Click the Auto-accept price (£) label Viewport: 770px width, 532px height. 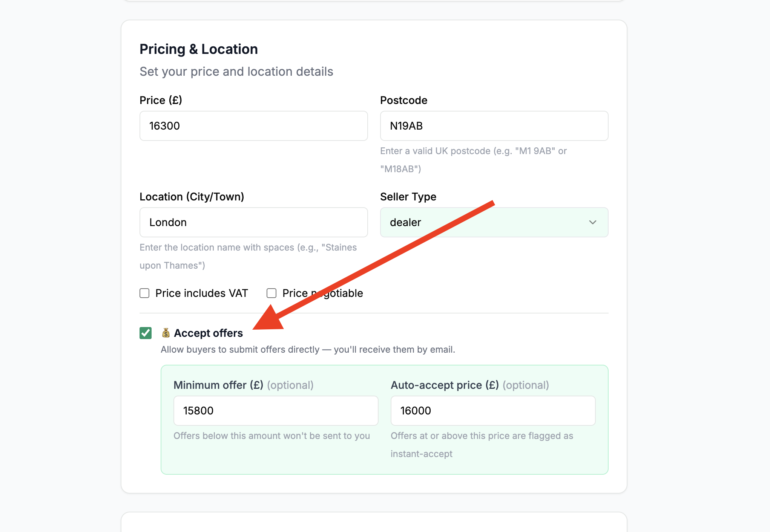click(445, 385)
